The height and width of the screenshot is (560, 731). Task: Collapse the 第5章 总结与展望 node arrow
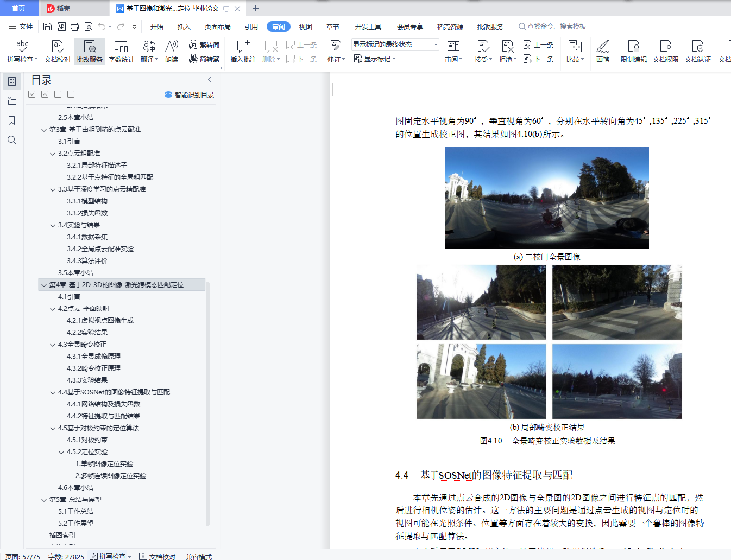pyautogui.click(x=44, y=500)
